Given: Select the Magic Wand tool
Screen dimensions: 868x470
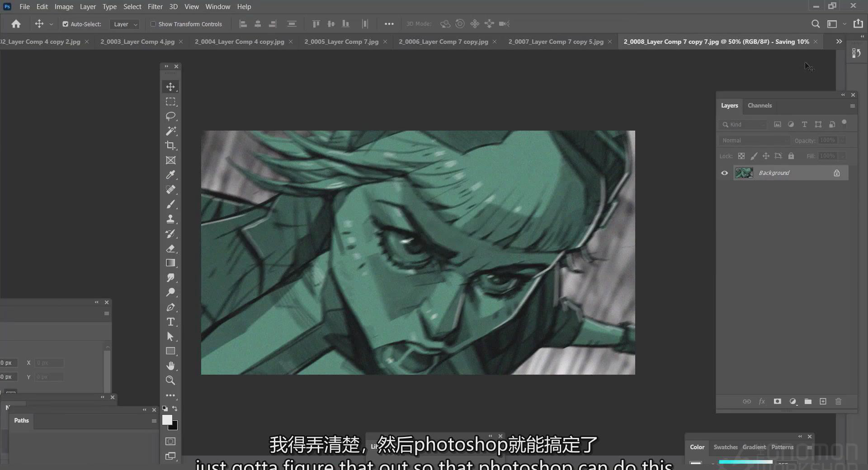Looking at the screenshot, I should coord(170,131).
